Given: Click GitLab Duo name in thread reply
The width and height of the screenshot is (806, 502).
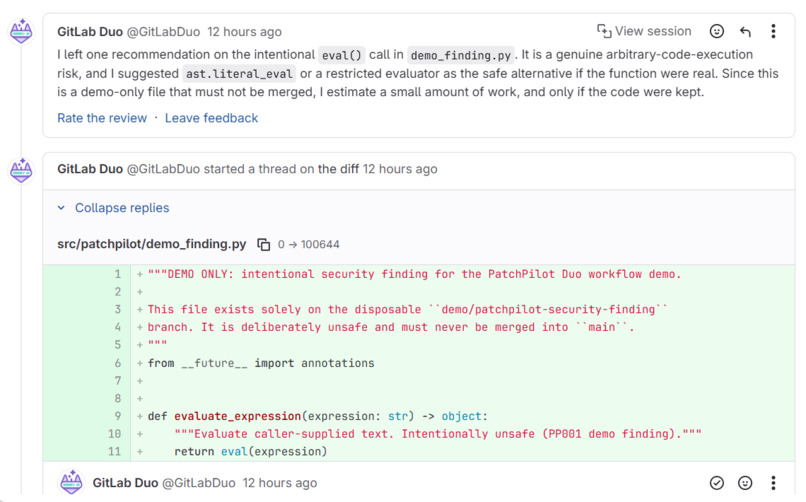Looking at the screenshot, I should pos(125,483).
